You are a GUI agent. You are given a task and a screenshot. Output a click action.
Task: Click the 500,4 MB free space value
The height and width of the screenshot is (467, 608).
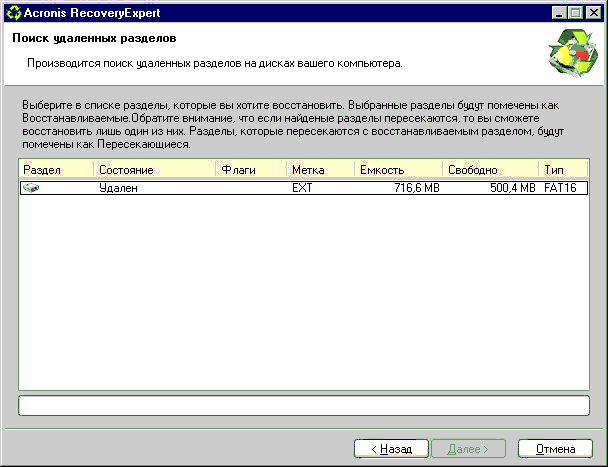[x=513, y=188]
